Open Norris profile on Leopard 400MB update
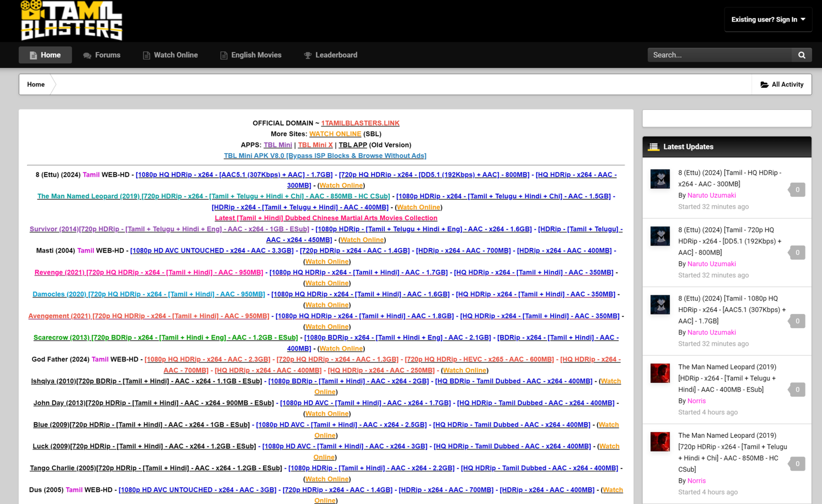The height and width of the screenshot is (504, 822). 697,401
